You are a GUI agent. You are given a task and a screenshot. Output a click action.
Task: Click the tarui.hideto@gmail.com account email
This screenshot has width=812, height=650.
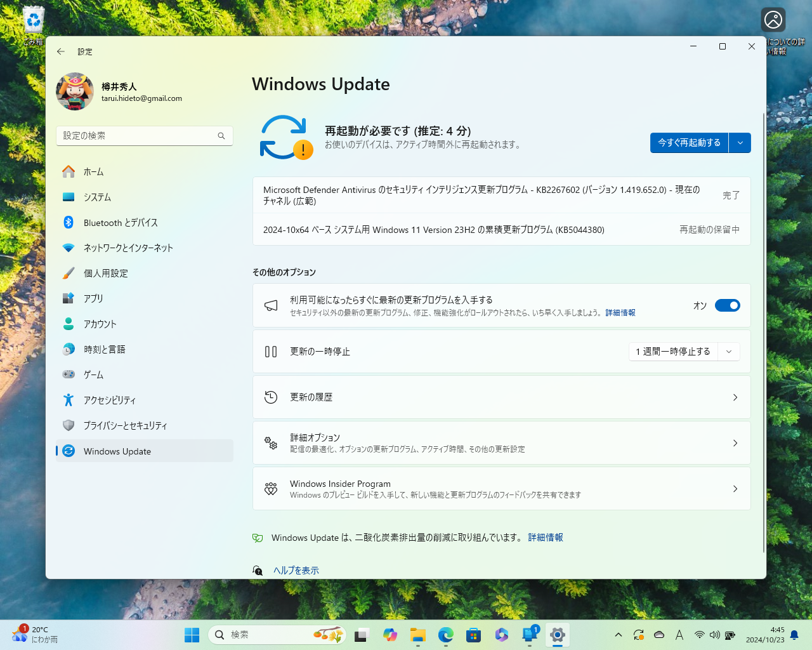pyautogui.click(x=141, y=98)
